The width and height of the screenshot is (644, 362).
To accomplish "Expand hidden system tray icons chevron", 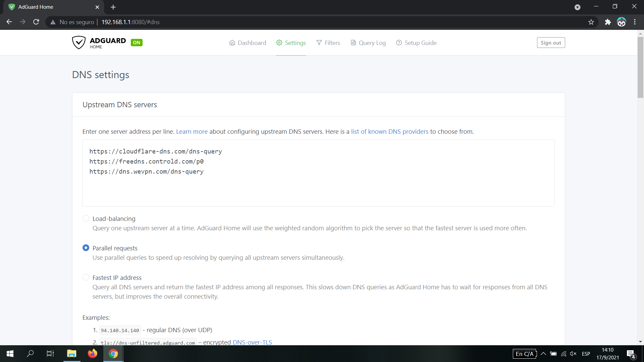I will click(543, 354).
